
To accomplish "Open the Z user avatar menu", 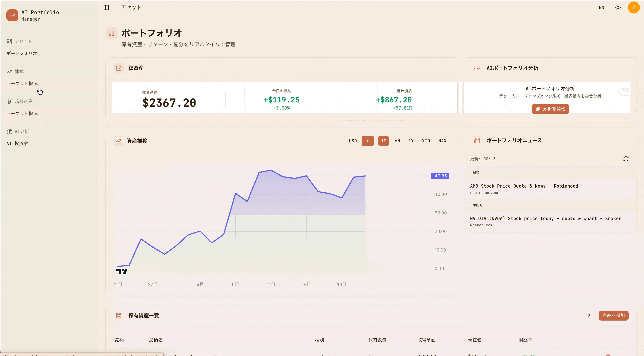I will (633, 8).
